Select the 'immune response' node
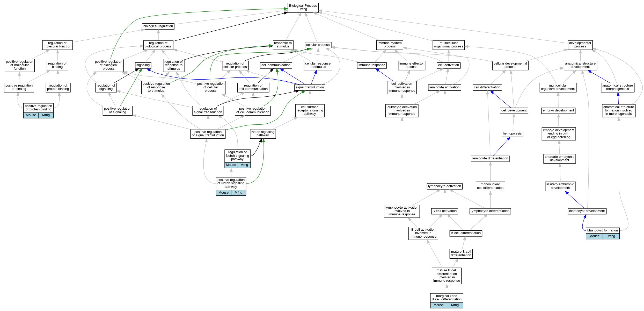 point(372,65)
